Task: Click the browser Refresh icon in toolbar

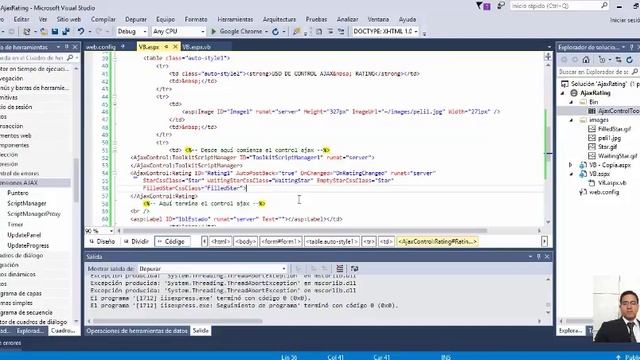Action: 276,31
